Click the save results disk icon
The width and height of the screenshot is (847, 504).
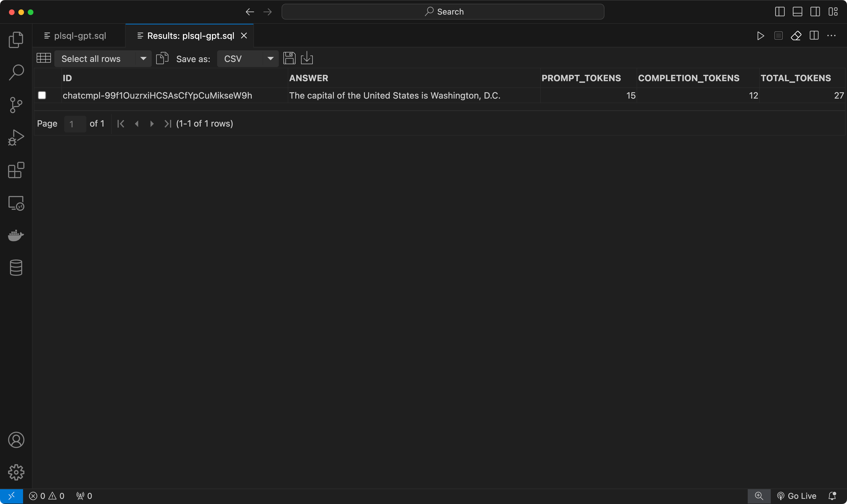point(289,58)
